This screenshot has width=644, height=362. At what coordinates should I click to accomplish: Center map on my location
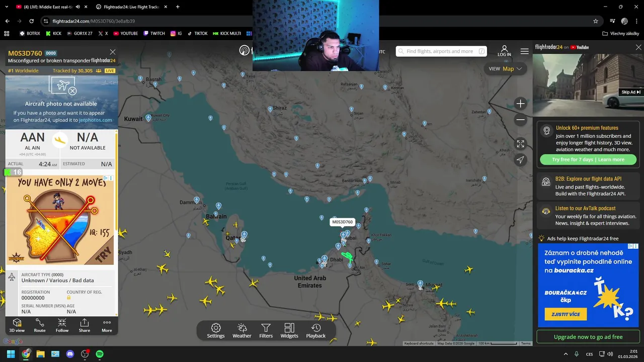point(520,160)
